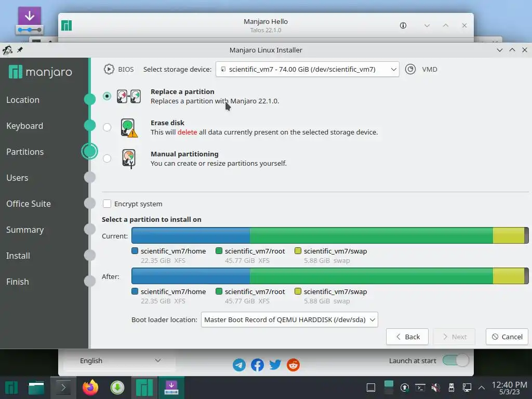
Task: Select the Summary step in sidebar
Action: (x=25, y=230)
